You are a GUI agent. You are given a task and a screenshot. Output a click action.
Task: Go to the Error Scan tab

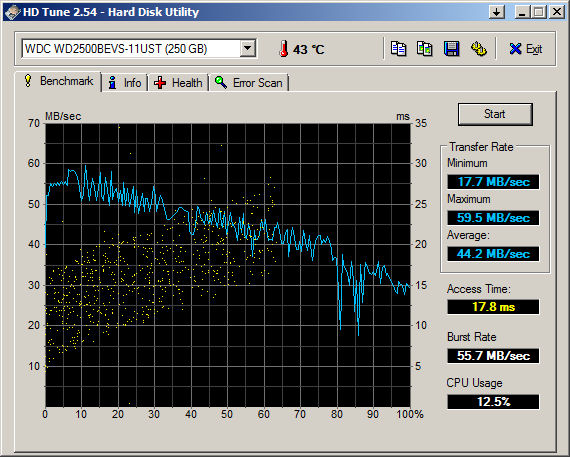[249, 83]
